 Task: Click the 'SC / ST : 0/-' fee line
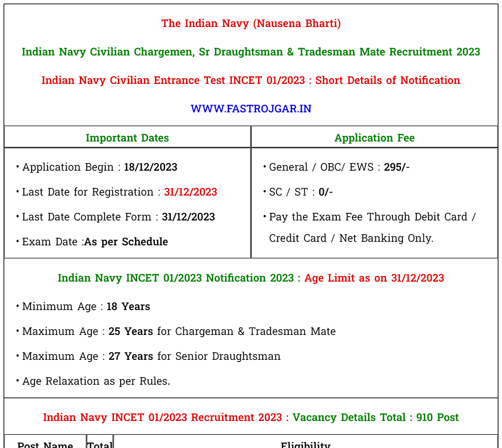pos(301,192)
